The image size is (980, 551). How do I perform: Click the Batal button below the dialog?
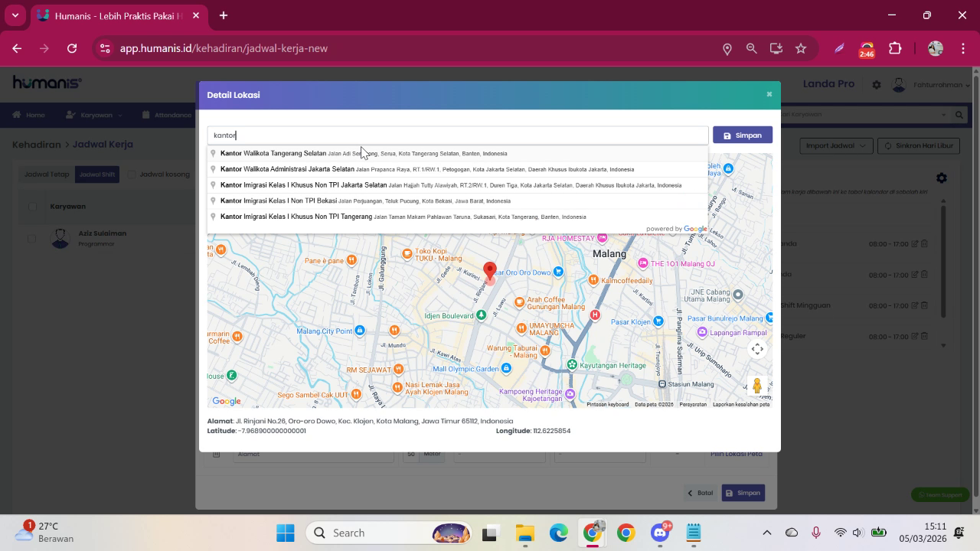coord(701,494)
